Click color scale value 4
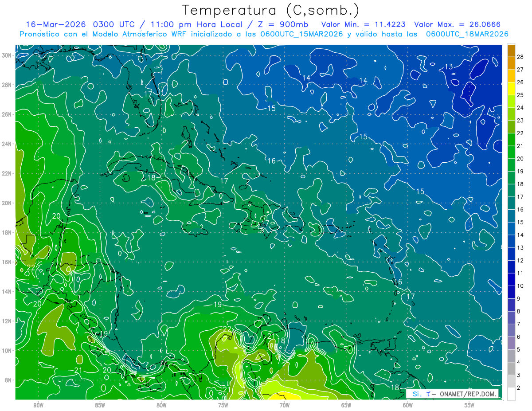The image size is (532, 411). pyautogui.click(x=518, y=362)
